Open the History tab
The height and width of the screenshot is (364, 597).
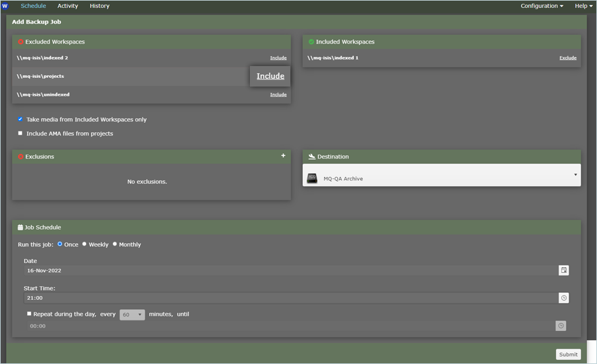[x=99, y=6]
